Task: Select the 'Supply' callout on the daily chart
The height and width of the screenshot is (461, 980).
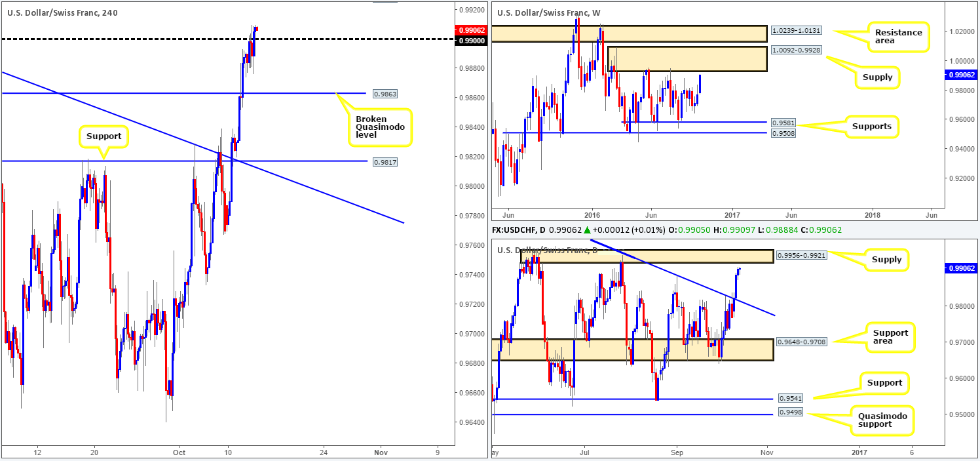Action: click(886, 259)
